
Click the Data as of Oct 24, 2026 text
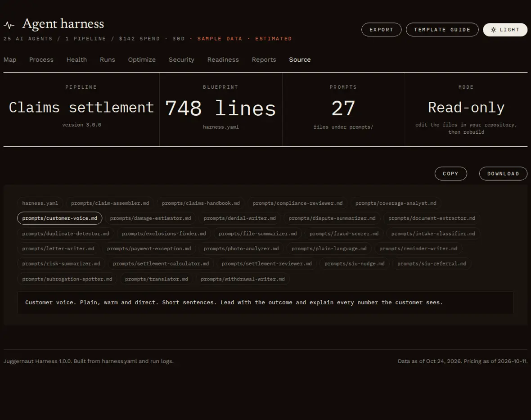point(429,361)
